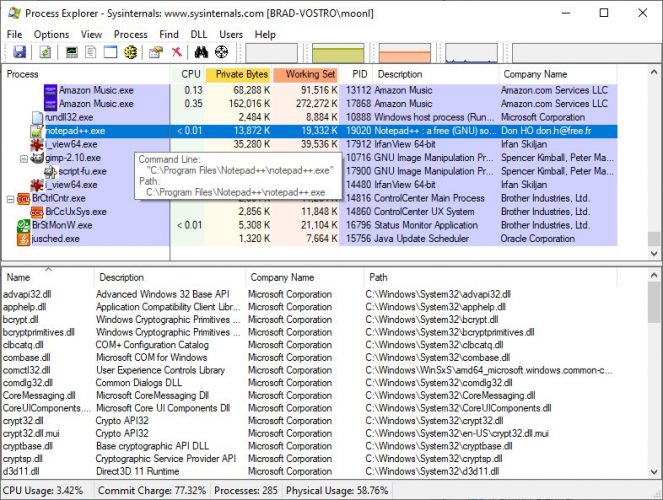Click the icon of Amazon Music.exe PID 17868
This screenshot has height=500, width=663.
pyautogui.click(x=50, y=104)
